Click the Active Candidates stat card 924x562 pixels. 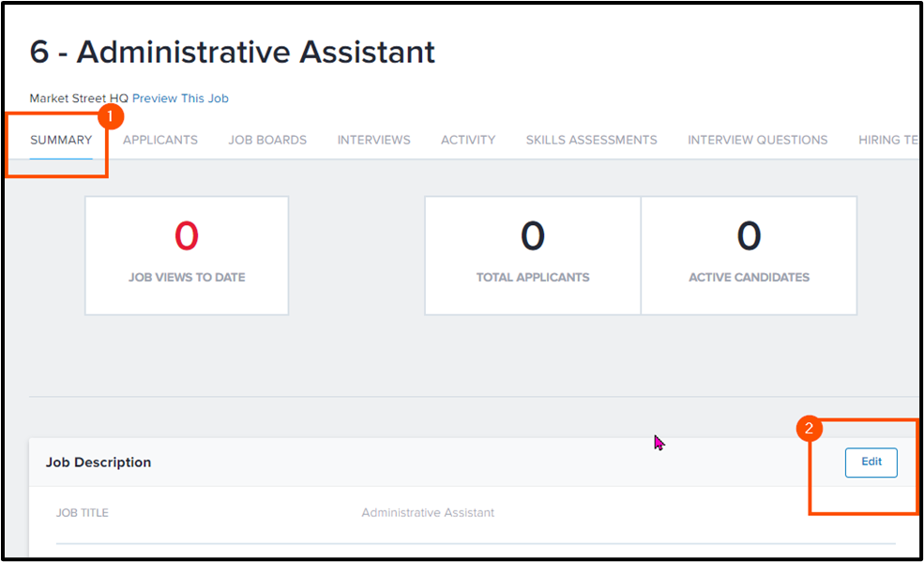tap(749, 255)
